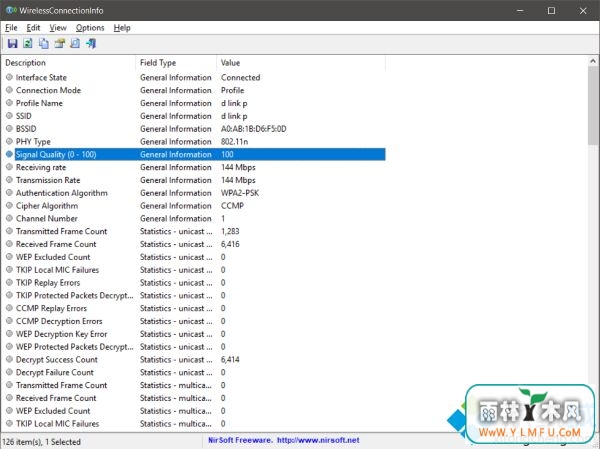Open the http://www.nirsoft.net link
Image resolution: width=600 pixels, height=449 pixels.
(x=318, y=440)
